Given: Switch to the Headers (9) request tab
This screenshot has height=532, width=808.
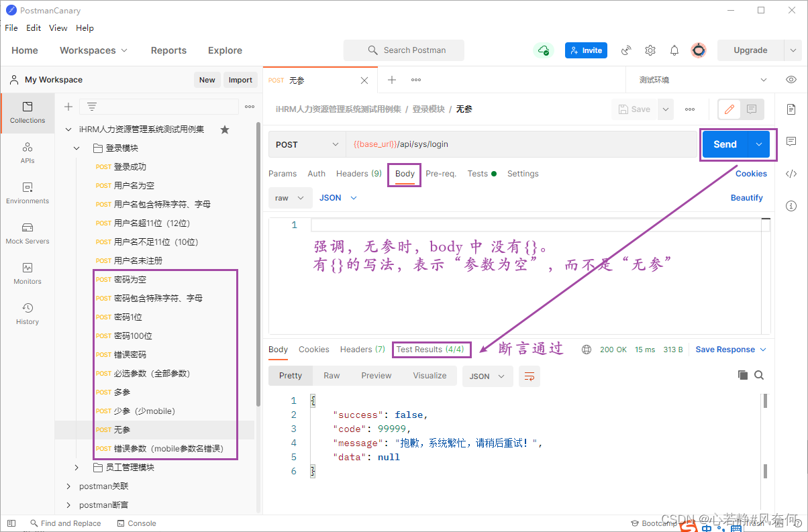Looking at the screenshot, I should pos(359,174).
